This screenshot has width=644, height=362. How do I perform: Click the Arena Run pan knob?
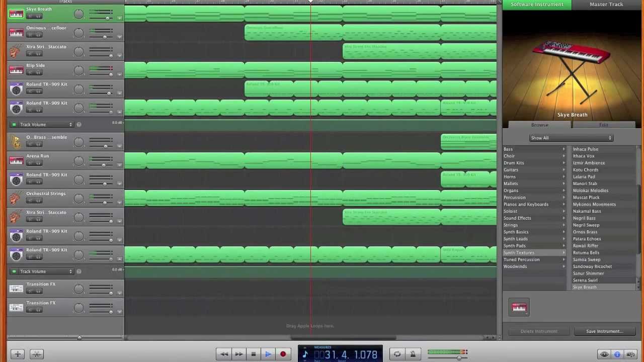point(78,161)
